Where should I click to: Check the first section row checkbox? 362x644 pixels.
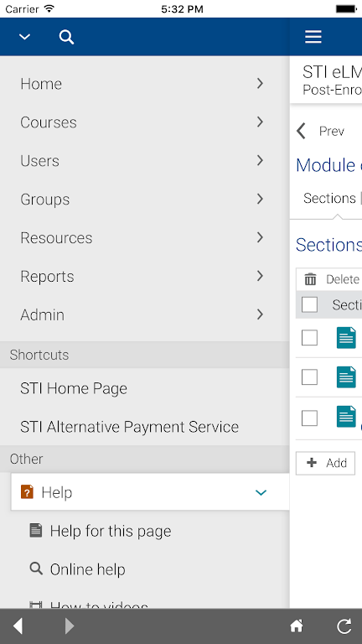(309, 338)
